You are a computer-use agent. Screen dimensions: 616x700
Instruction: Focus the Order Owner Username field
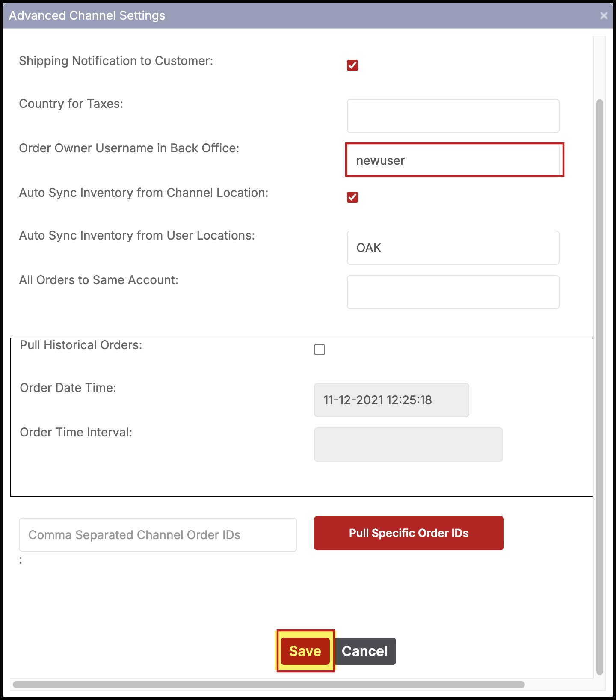tap(453, 160)
